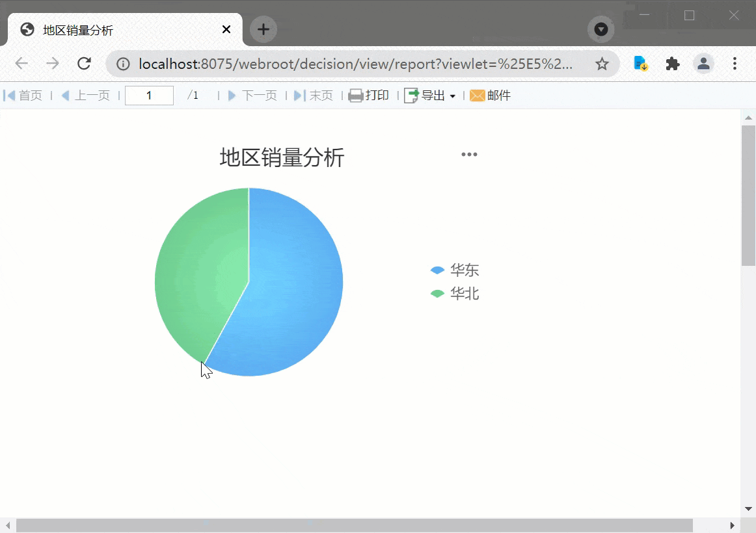The image size is (756, 533).
Task: Open the Chrome three-dot menu
Action: (x=735, y=64)
